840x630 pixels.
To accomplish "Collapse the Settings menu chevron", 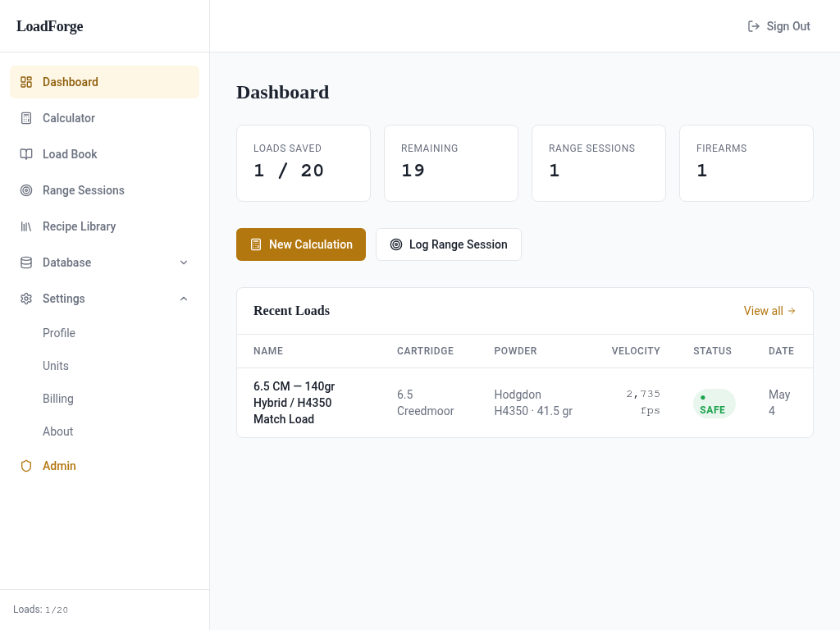I will (x=184, y=299).
